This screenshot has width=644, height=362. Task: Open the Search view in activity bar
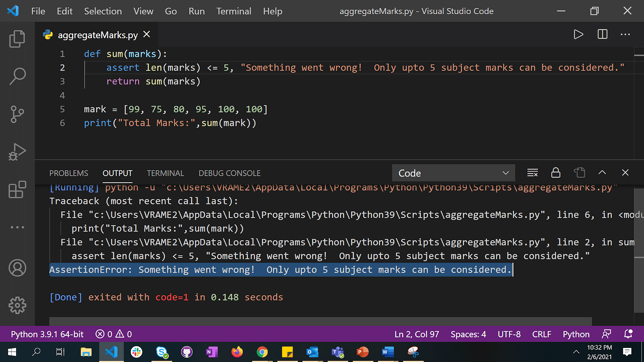[x=17, y=76]
